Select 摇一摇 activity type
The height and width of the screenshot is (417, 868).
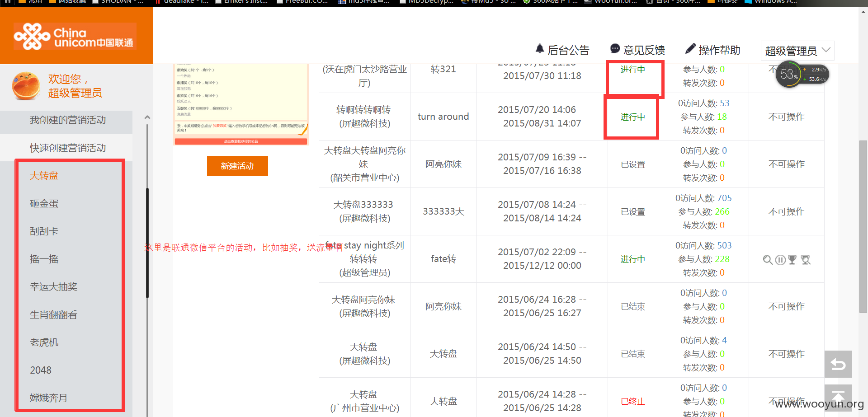[x=44, y=259]
